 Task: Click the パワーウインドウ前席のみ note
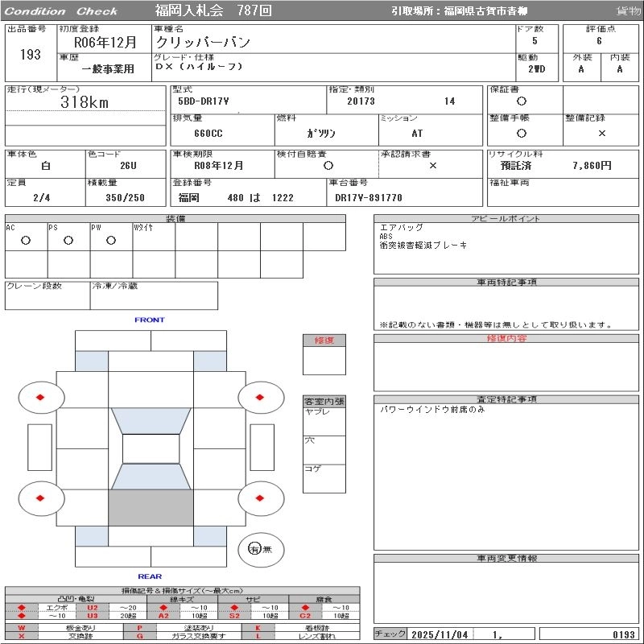pyautogui.click(x=432, y=410)
